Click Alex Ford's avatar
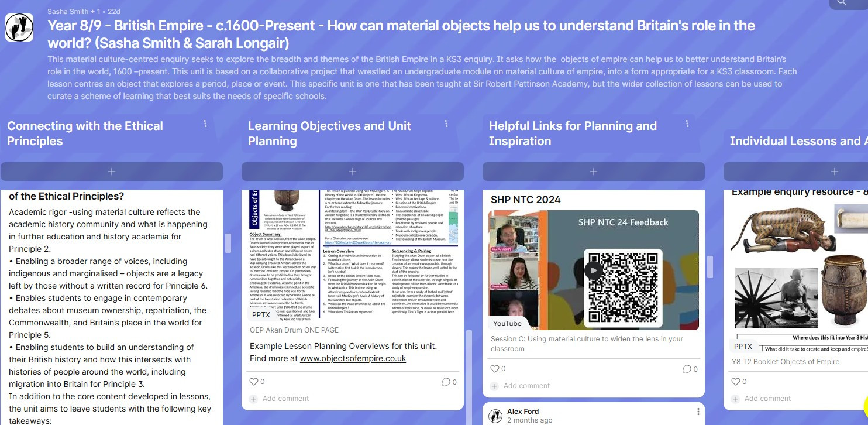868x425 pixels. (495, 416)
